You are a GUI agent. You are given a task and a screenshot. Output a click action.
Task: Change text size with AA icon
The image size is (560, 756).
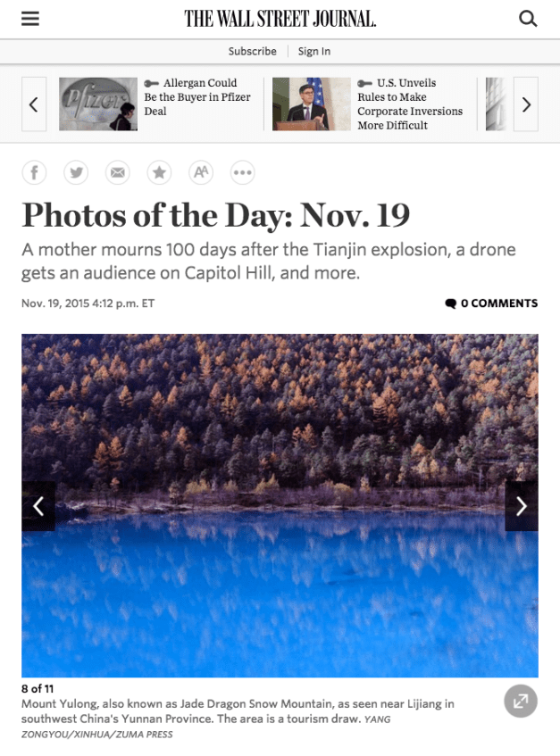(x=201, y=172)
